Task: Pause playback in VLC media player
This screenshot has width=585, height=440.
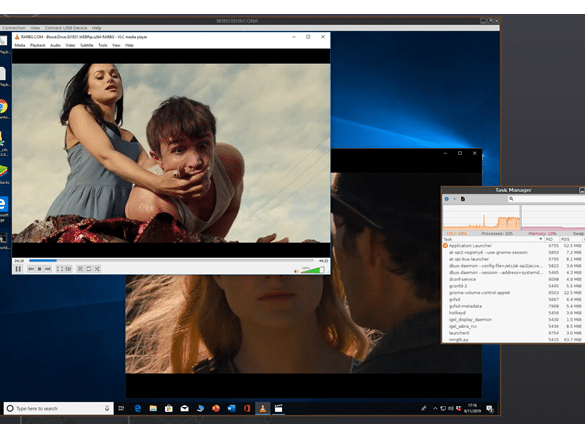Action: [x=18, y=269]
